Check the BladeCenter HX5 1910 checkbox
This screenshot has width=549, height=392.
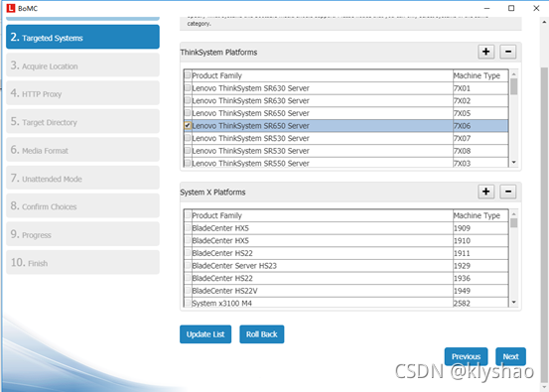coord(188,240)
